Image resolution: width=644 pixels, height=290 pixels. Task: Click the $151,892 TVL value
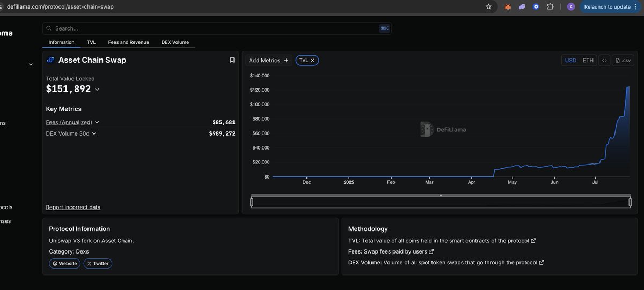(69, 89)
